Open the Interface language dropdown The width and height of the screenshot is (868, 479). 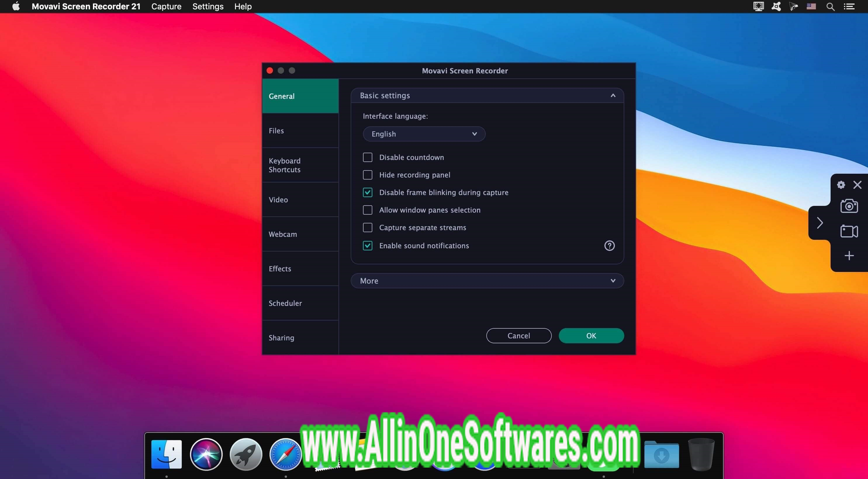click(x=424, y=133)
